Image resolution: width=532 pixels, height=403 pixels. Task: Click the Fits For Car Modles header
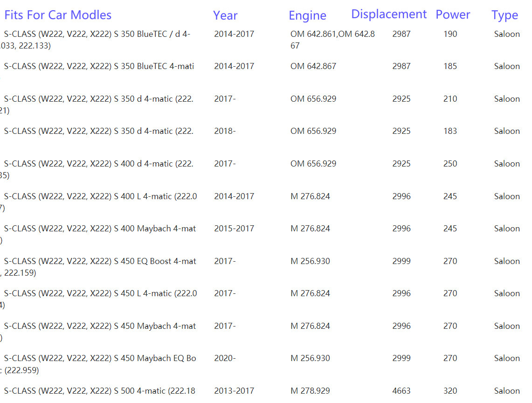coord(58,15)
